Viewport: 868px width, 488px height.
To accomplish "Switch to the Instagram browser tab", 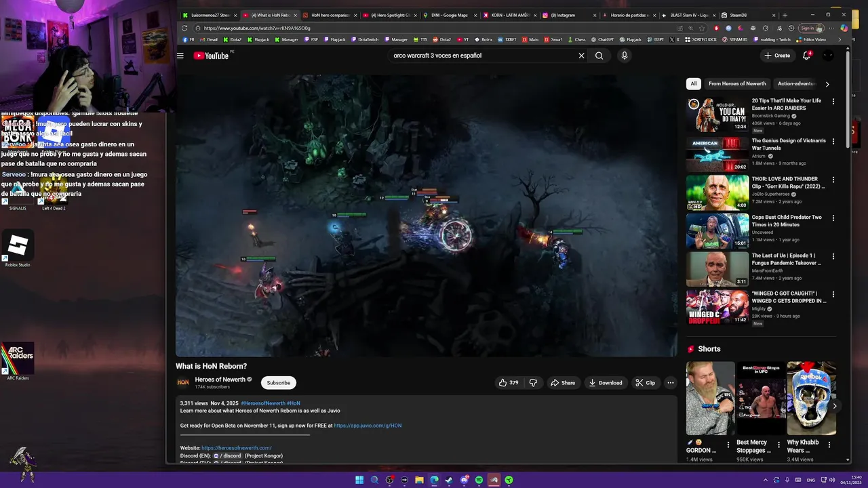I will point(568,15).
